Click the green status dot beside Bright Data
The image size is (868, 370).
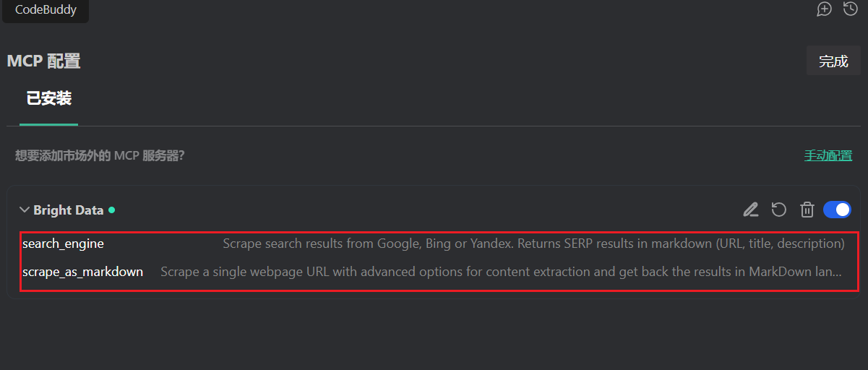click(x=111, y=210)
